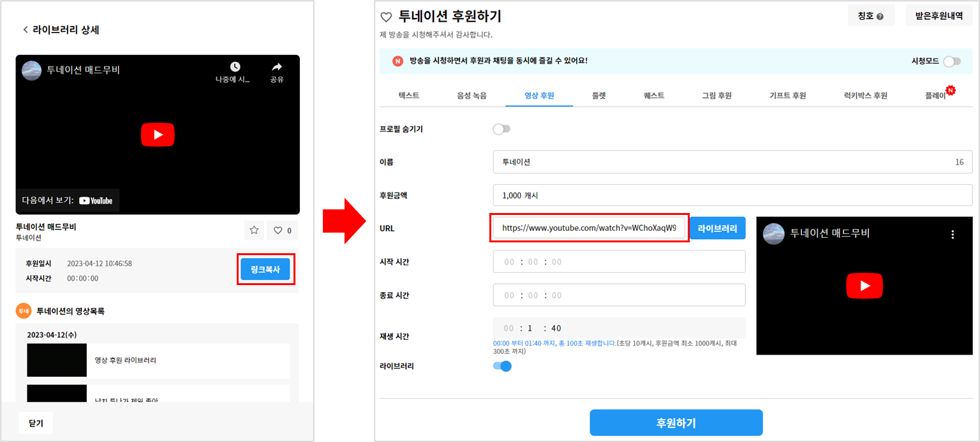The height and width of the screenshot is (442, 980).
Task: Click the URL input field
Action: 588,228
